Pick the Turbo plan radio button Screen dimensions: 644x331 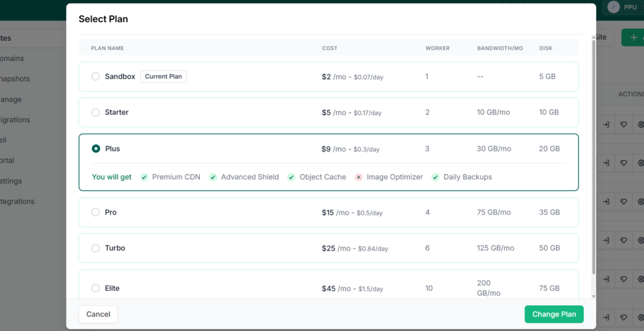pos(96,248)
